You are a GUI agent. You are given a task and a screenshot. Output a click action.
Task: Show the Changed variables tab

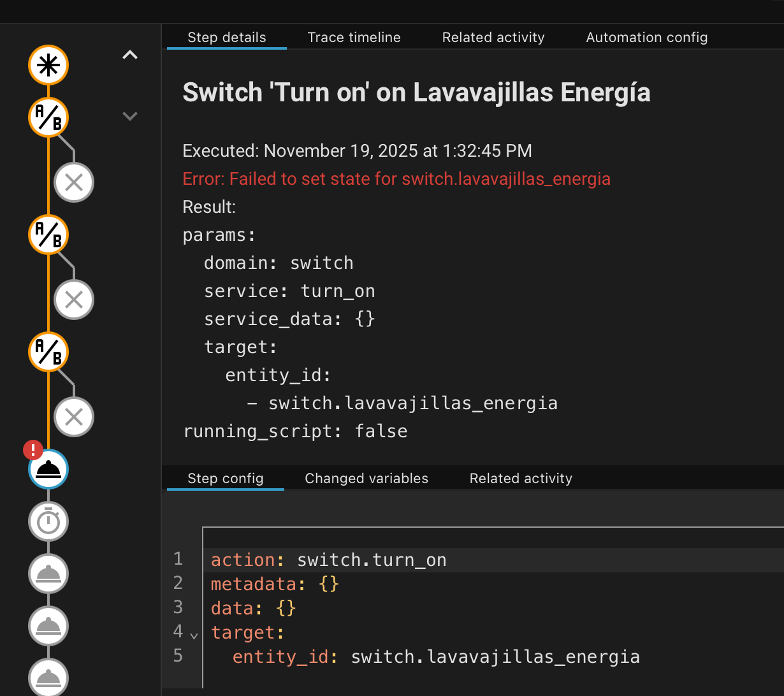coord(367,479)
